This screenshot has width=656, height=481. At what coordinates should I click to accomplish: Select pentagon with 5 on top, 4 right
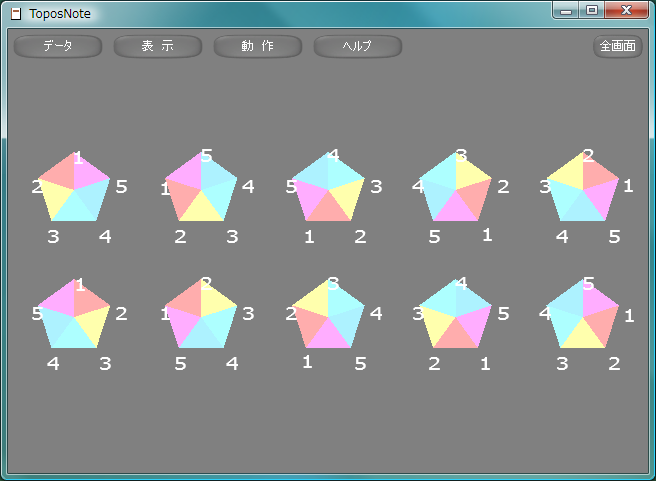(201, 187)
